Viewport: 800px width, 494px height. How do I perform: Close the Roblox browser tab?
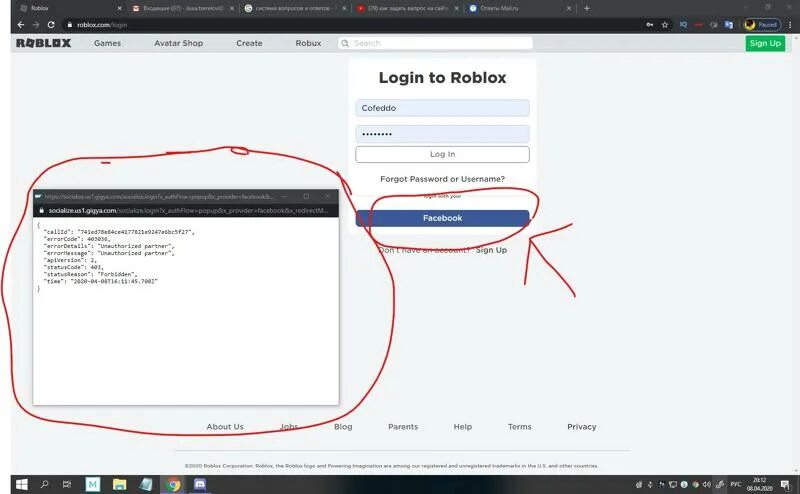[119, 8]
